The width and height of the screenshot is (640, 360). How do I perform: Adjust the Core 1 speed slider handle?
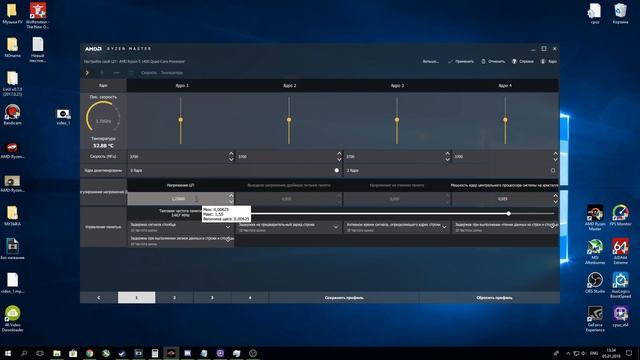tap(180, 120)
